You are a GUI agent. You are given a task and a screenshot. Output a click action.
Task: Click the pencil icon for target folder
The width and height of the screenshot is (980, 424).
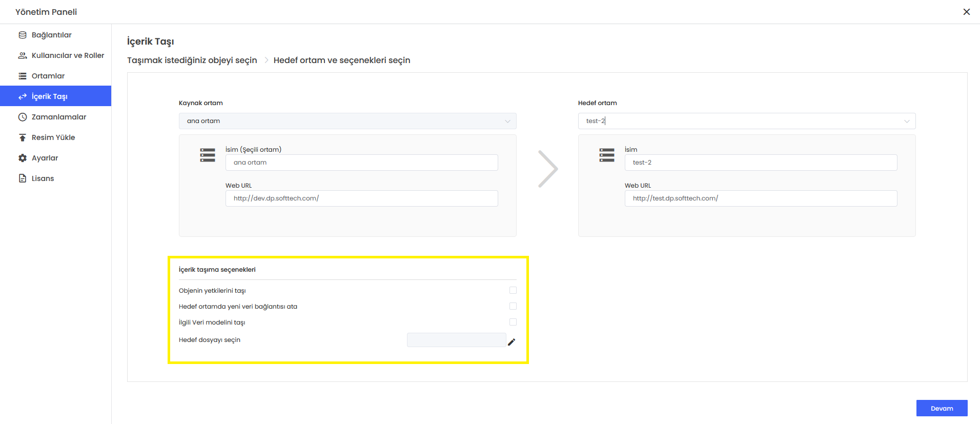click(512, 342)
